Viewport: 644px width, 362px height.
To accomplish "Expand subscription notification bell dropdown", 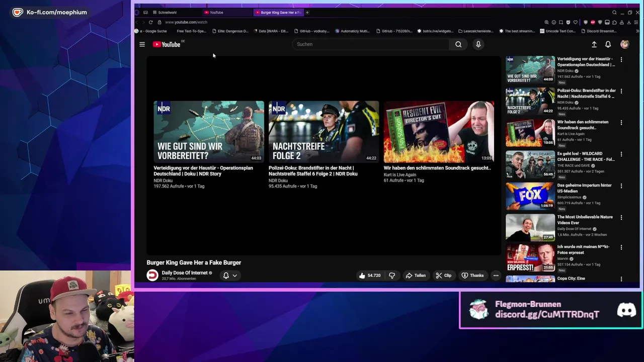I will [x=230, y=276].
